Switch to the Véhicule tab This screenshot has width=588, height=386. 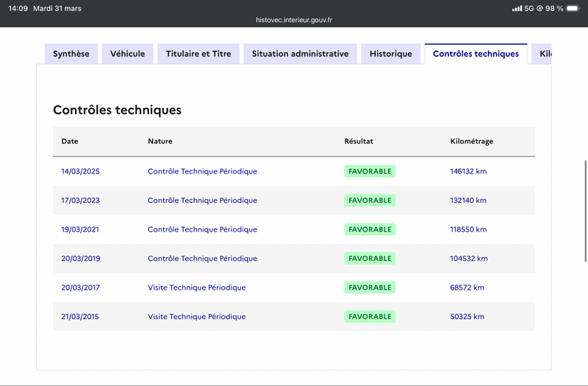coord(127,54)
